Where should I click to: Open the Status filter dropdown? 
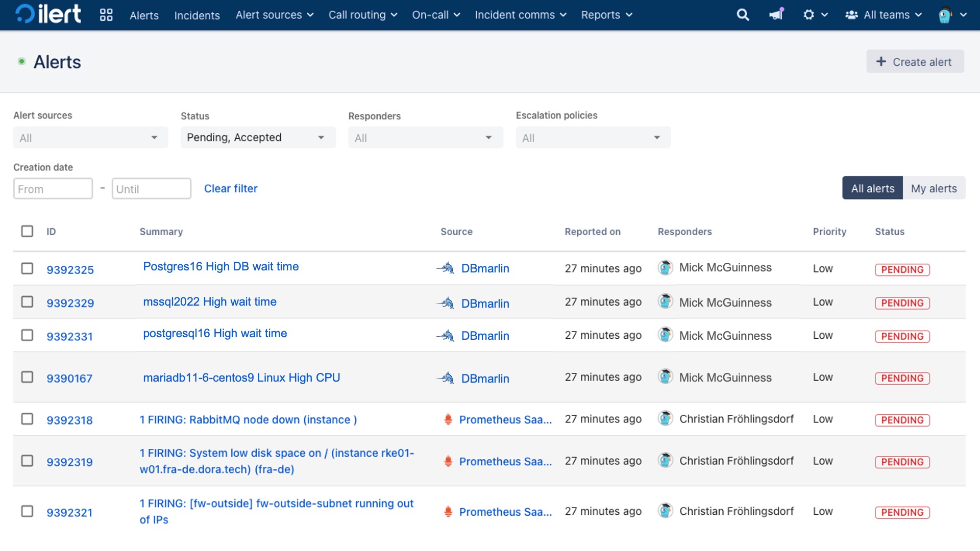258,138
